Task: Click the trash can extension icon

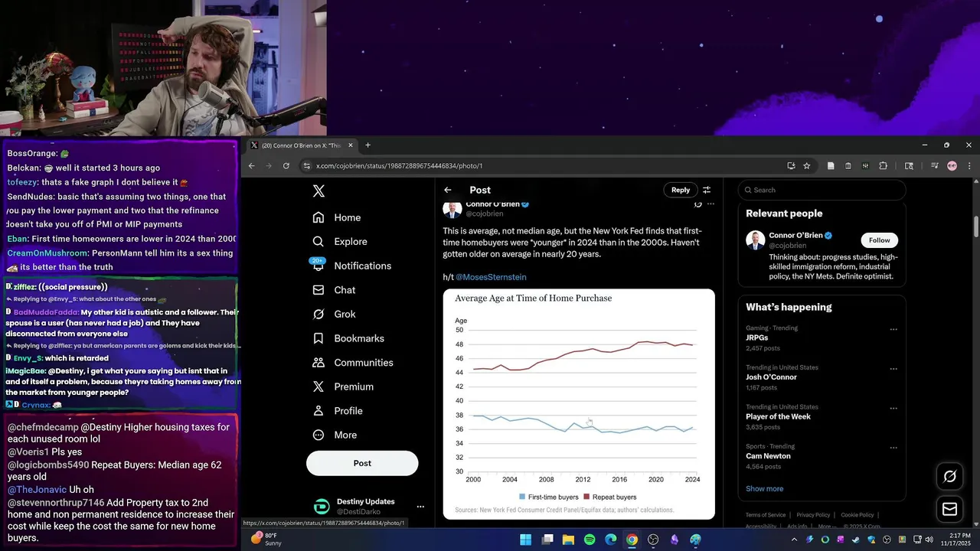Action: click(x=848, y=165)
